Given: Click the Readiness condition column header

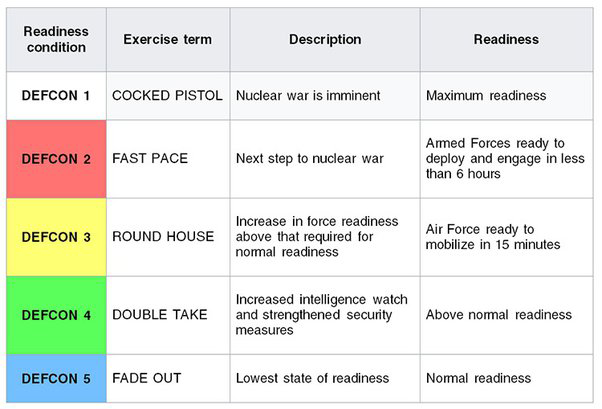Looking at the screenshot, I should (x=56, y=40).
